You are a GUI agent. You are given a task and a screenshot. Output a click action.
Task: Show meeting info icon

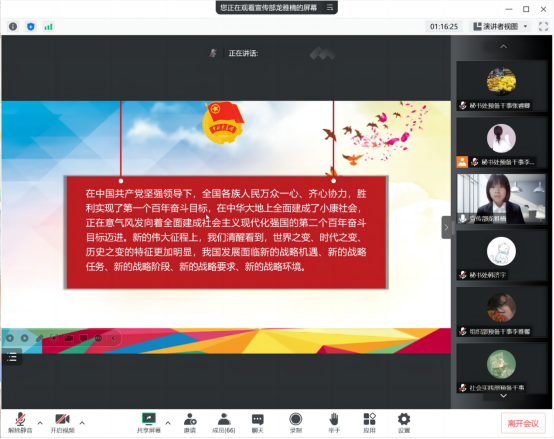(x=13, y=26)
